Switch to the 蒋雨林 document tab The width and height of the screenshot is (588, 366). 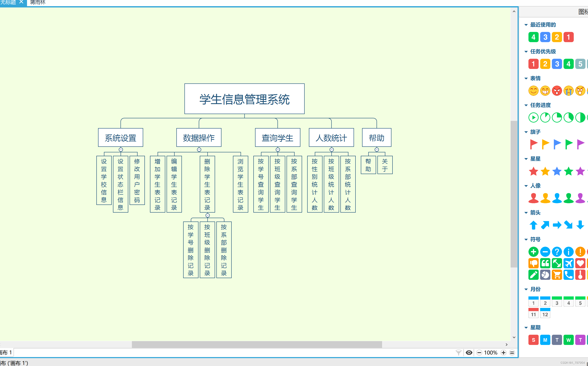pos(38,2)
